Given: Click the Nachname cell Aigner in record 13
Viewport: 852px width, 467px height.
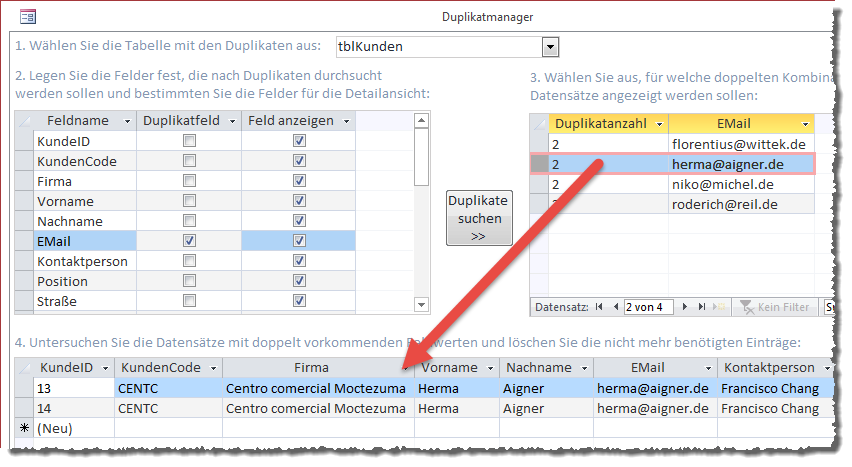Looking at the screenshot, I should (546, 388).
